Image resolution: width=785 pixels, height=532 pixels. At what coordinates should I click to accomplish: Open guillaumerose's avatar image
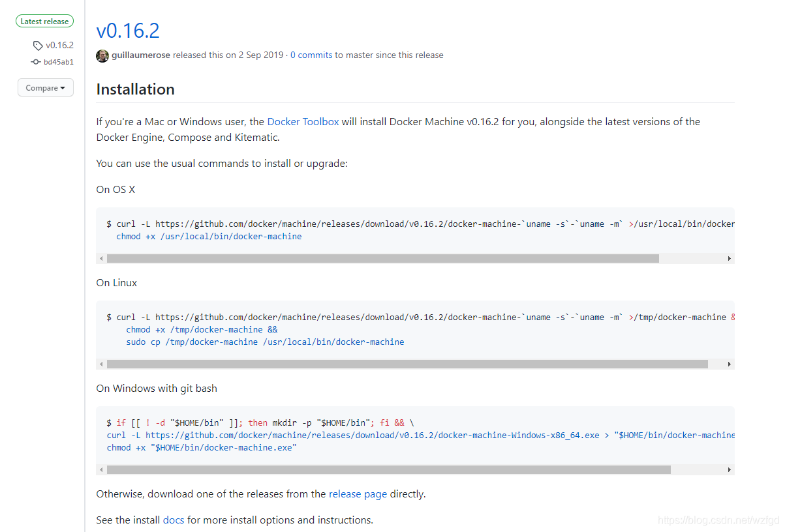coord(102,55)
